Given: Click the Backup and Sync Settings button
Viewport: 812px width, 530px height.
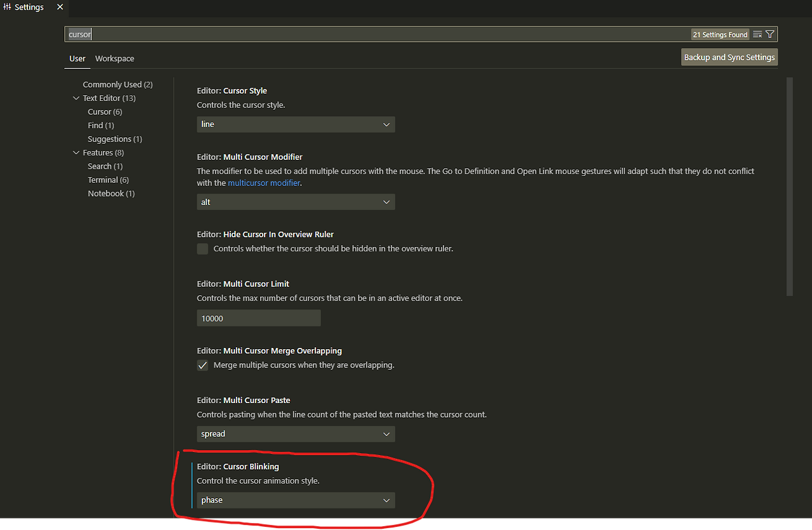Looking at the screenshot, I should [x=729, y=56].
